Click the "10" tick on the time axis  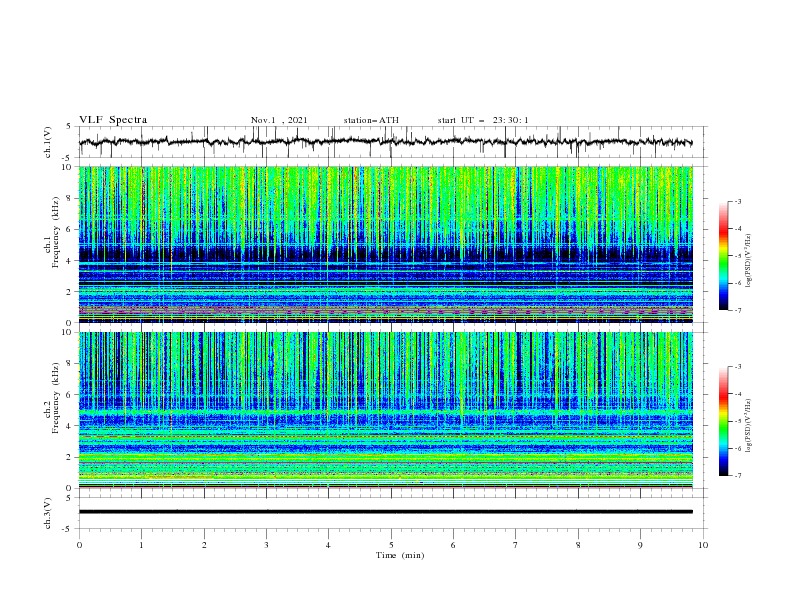click(x=703, y=545)
